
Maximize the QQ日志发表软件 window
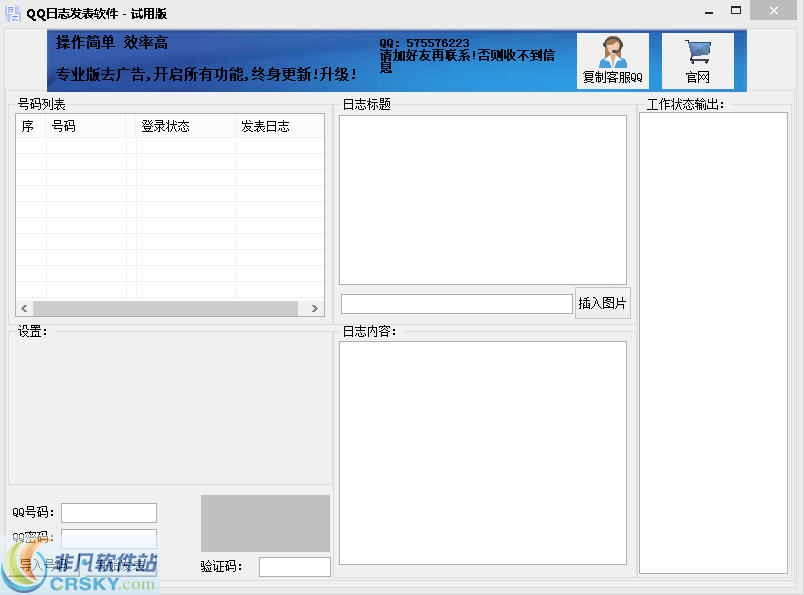pyautogui.click(x=736, y=10)
